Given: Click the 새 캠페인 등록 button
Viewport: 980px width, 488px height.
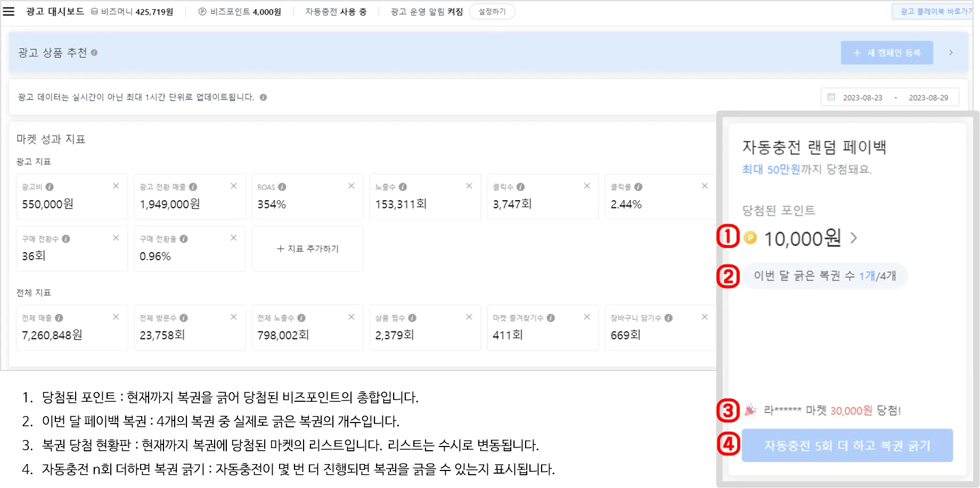Looking at the screenshot, I should (887, 53).
